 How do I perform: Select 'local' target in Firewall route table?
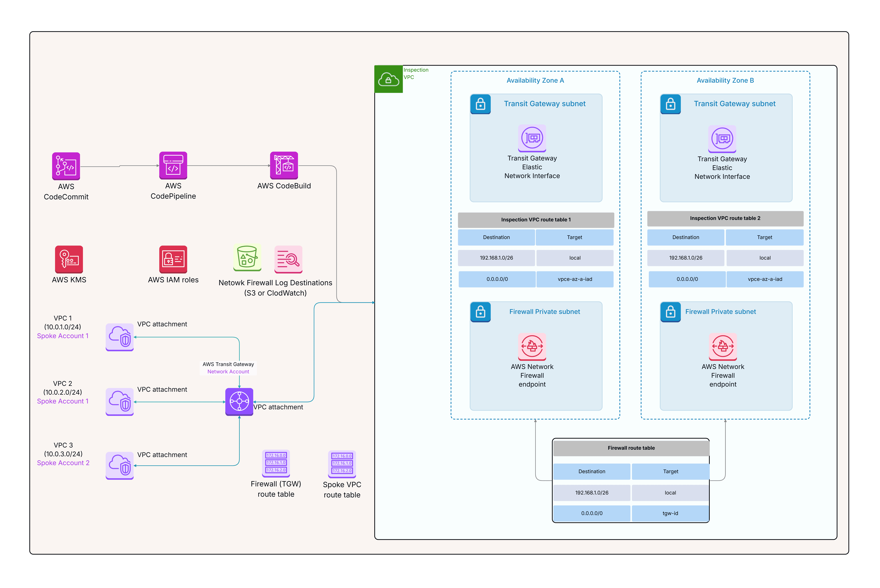(670, 493)
